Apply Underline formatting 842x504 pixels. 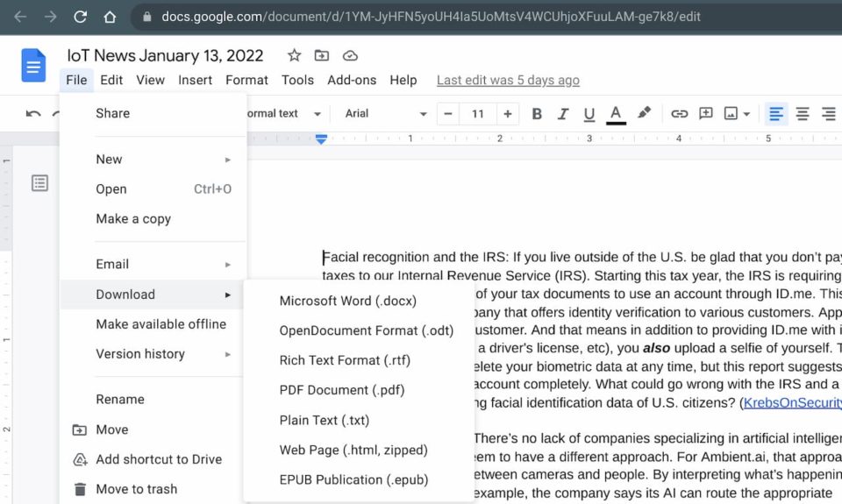[589, 114]
